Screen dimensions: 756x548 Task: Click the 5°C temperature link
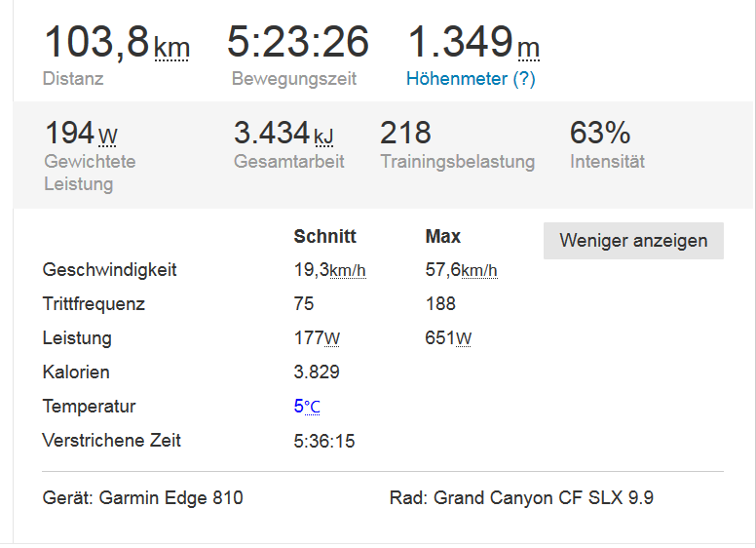(307, 407)
